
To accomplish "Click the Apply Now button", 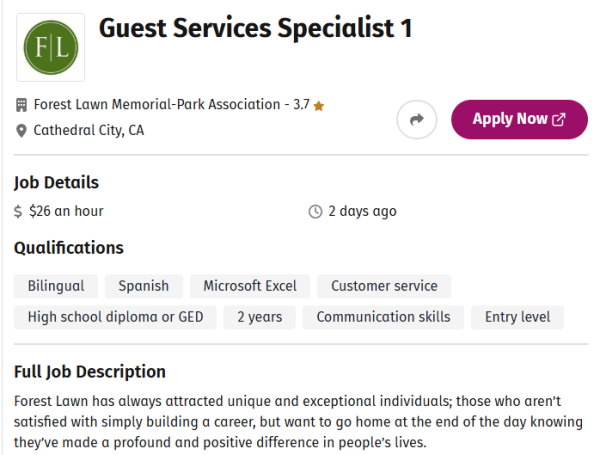I will click(x=519, y=119).
